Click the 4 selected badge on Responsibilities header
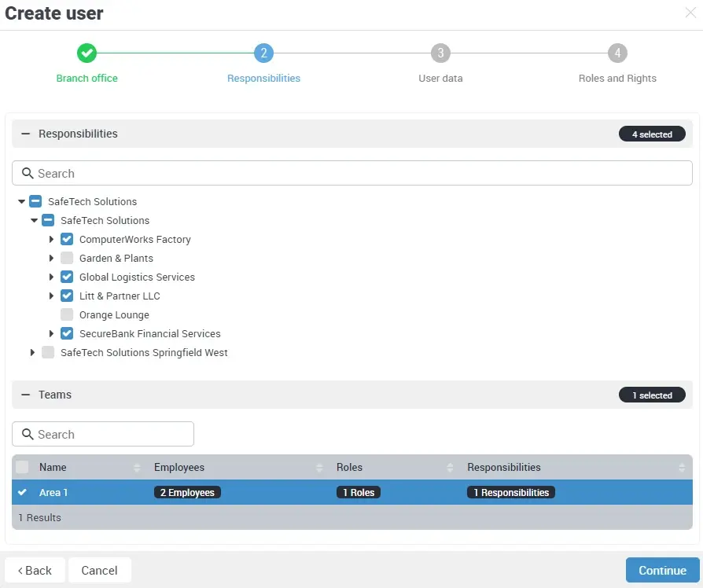This screenshot has width=703, height=588. point(652,134)
